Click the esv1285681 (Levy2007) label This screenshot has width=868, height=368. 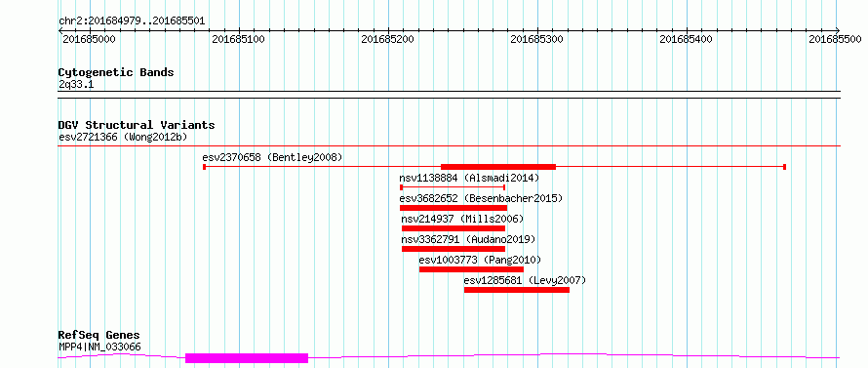(x=525, y=280)
